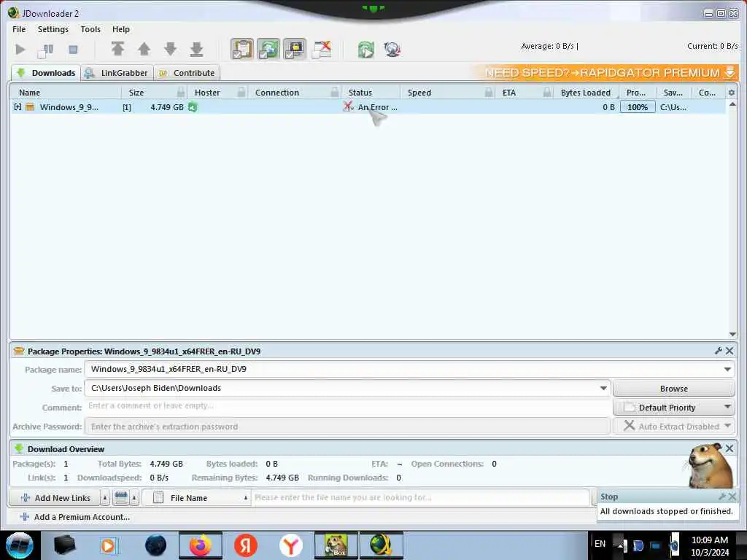Close the Package Properties panel
This screenshot has width=747, height=560.
tap(729, 351)
